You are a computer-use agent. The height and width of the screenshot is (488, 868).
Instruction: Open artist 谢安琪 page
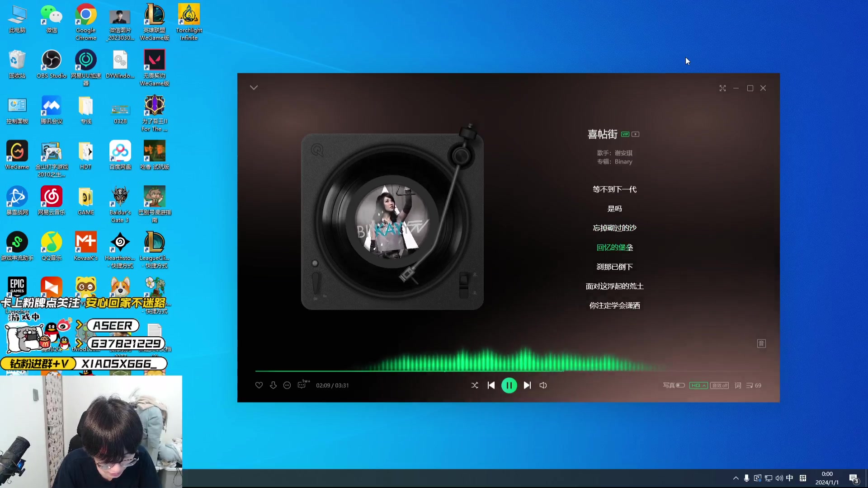tap(623, 153)
